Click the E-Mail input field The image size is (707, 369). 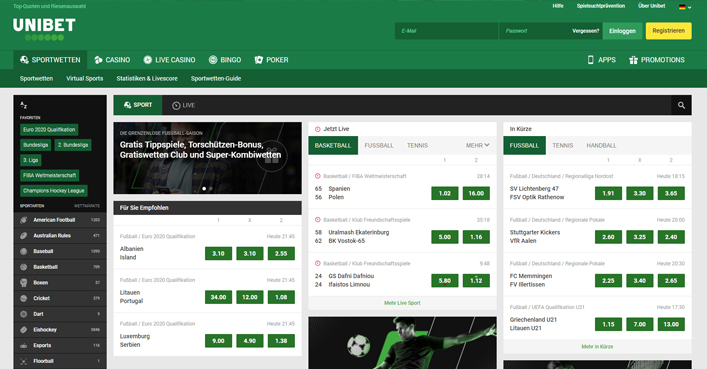pos(446,31)
